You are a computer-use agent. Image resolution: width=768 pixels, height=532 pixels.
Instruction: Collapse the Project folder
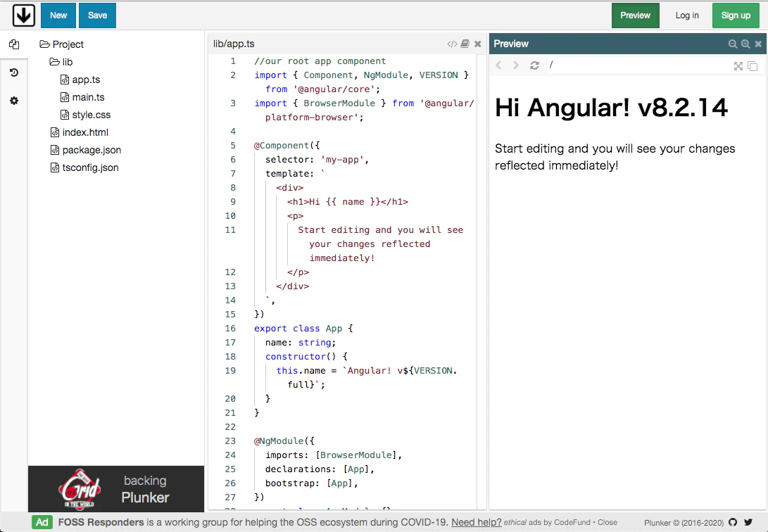62,44
